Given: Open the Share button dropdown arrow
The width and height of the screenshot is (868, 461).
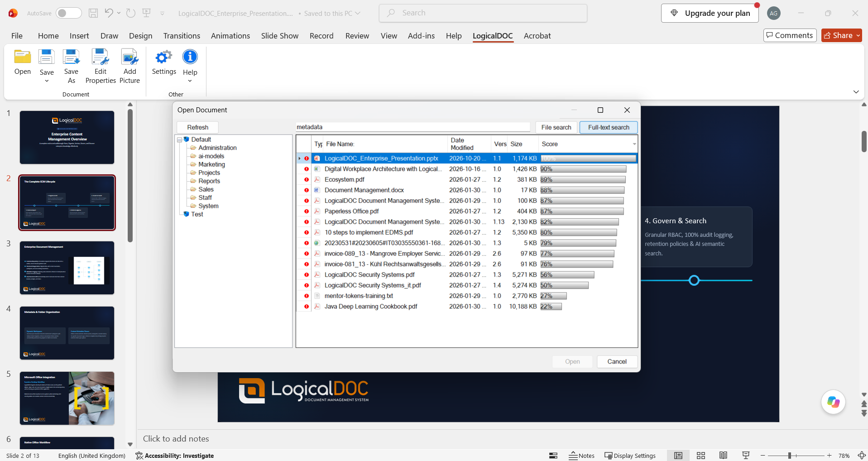Looking at the screenshot, I should (858, 35).
